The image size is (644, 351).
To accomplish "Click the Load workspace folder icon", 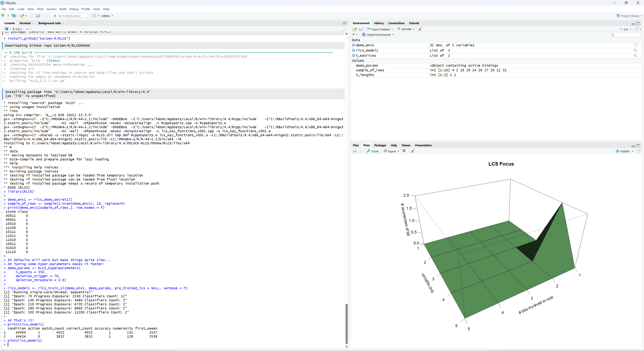I will (354, 29).
